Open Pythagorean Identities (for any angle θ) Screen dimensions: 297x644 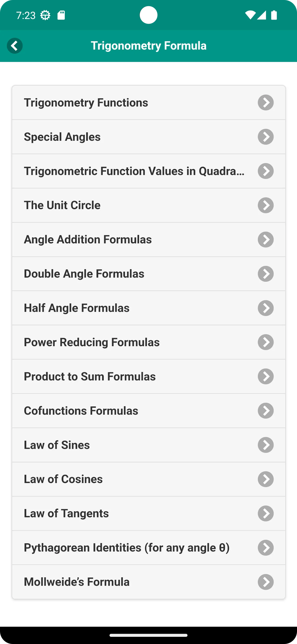(149, 548)
